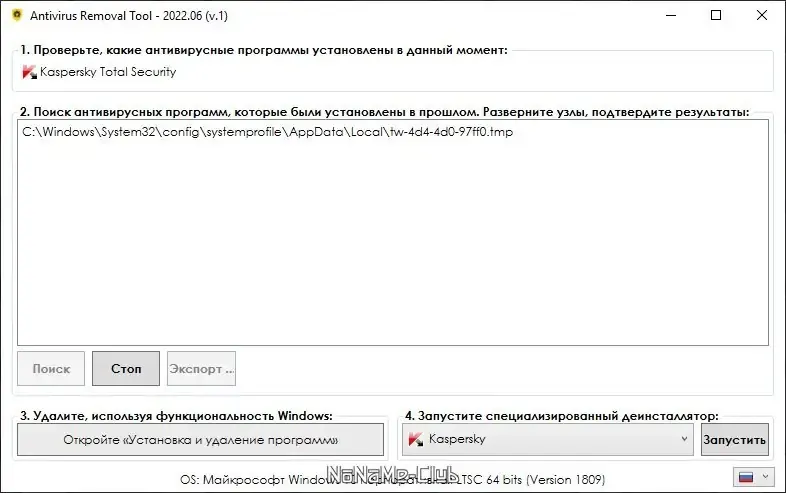
Task: Open «Установка и удаление программ»
Action: tap(201, 440)
